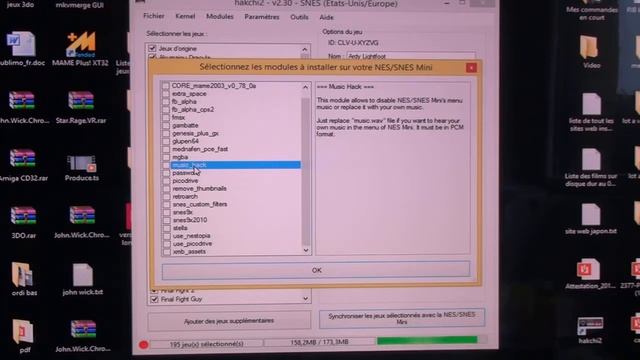
Task: Open the Fichier menu
Action: tap(154, 16)
